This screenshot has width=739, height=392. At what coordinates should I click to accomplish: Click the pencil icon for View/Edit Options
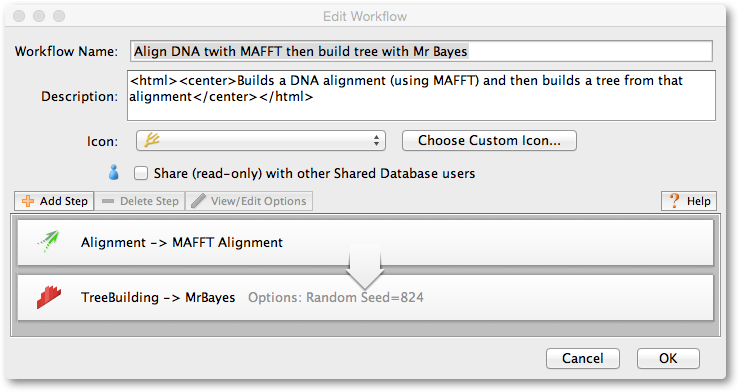click(x=198, y=201)
